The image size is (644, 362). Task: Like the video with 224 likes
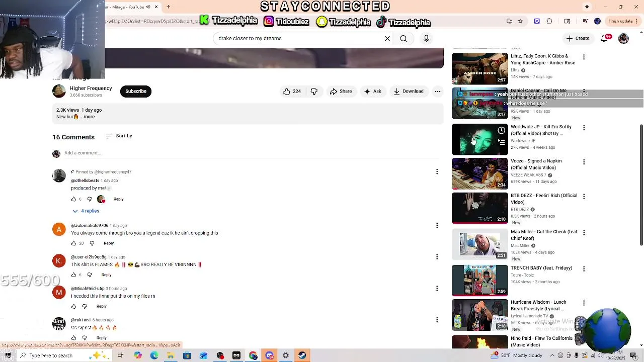(x=292, y=92)
